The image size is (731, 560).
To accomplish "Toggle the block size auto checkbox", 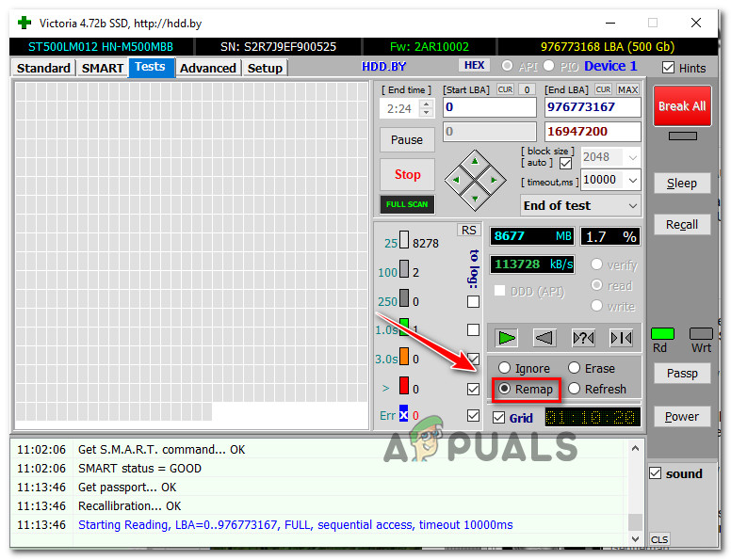I will (x=565, y=163).
